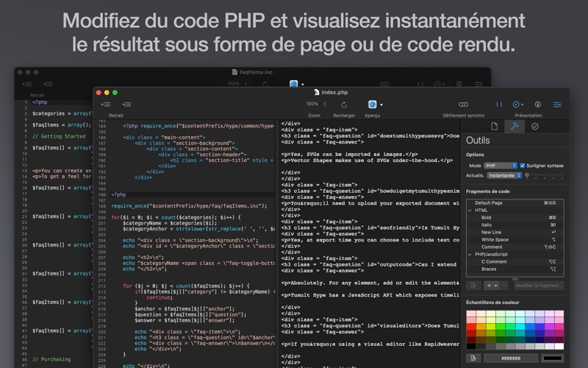Screen dimensions: 588x368
Task: Click the insert color document icon
Action: pyautogui.click(x=473, y=358)
